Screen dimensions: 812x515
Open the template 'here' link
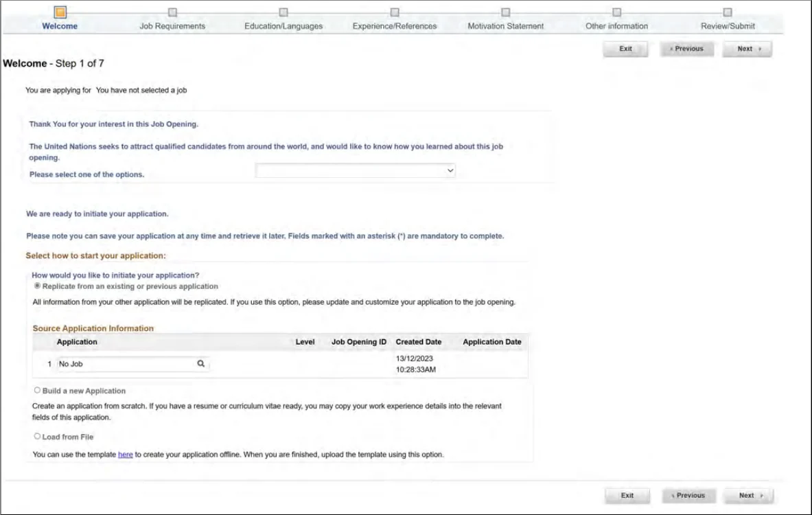tap(126, 455)
